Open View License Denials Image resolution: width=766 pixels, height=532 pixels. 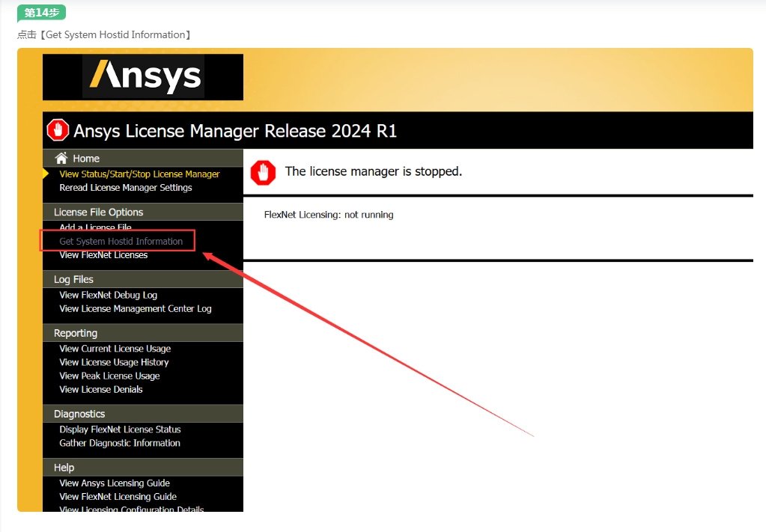coord(101,390)
